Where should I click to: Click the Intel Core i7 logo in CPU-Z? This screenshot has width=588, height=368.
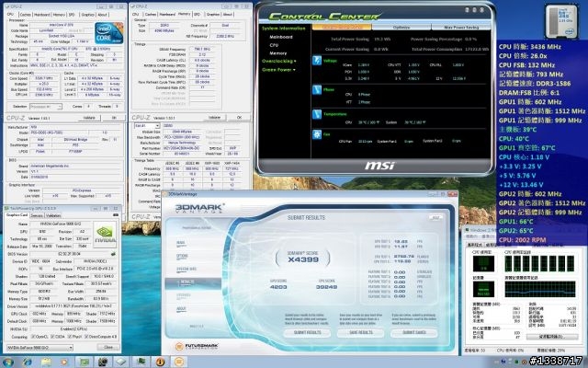coord(109,33)
